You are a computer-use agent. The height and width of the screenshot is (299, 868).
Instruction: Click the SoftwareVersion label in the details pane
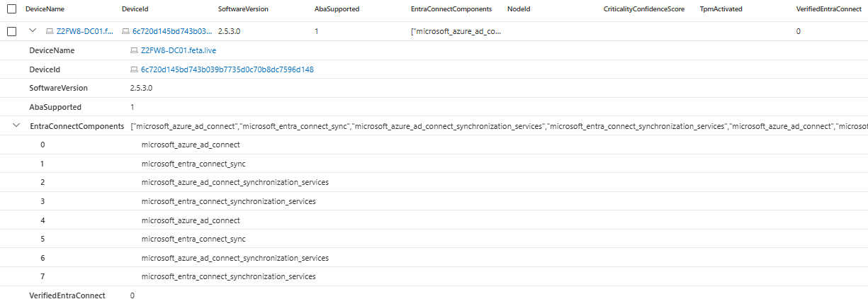[x=59, y=89]
